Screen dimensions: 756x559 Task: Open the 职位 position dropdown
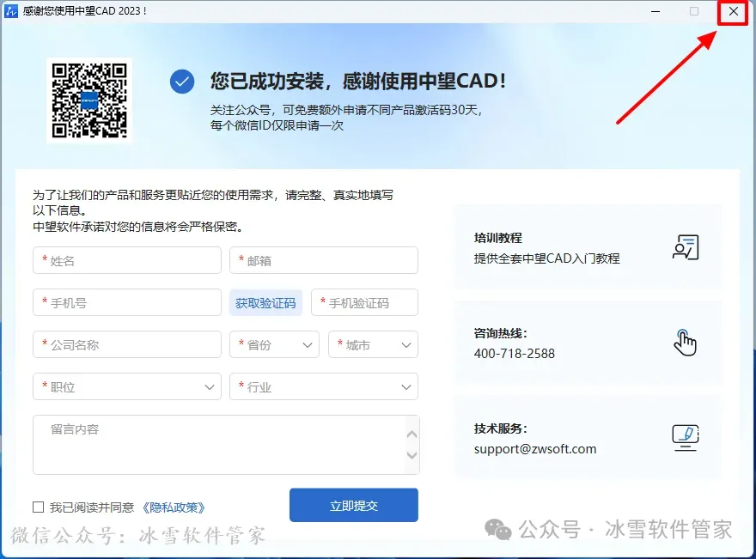(x=127, y=386)
